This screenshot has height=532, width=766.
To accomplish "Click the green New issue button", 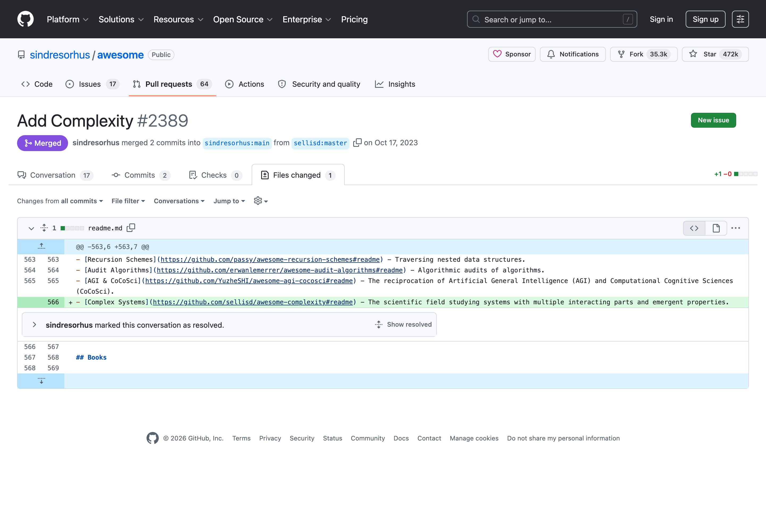I will pyautogui.click(x=713, y=120).
